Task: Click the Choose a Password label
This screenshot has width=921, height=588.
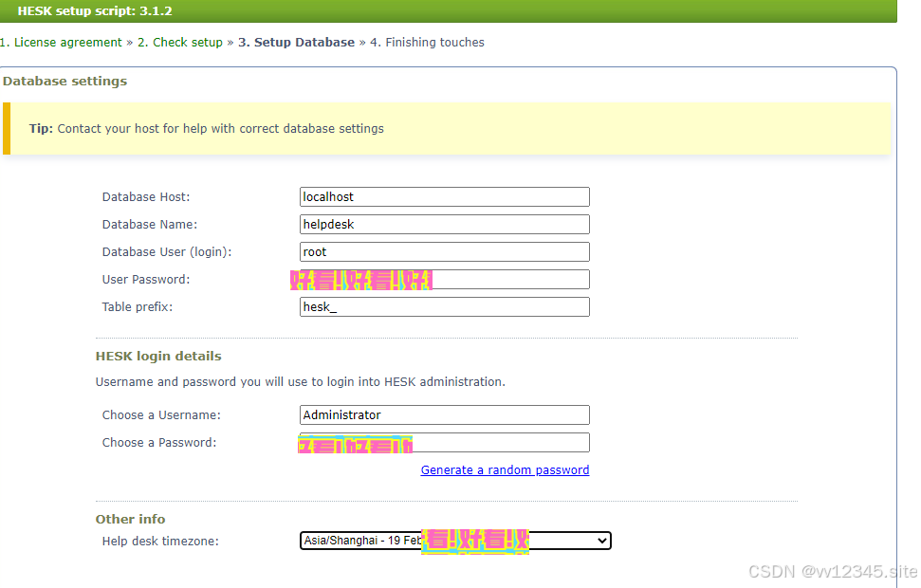Action: [x=159, y=442]
